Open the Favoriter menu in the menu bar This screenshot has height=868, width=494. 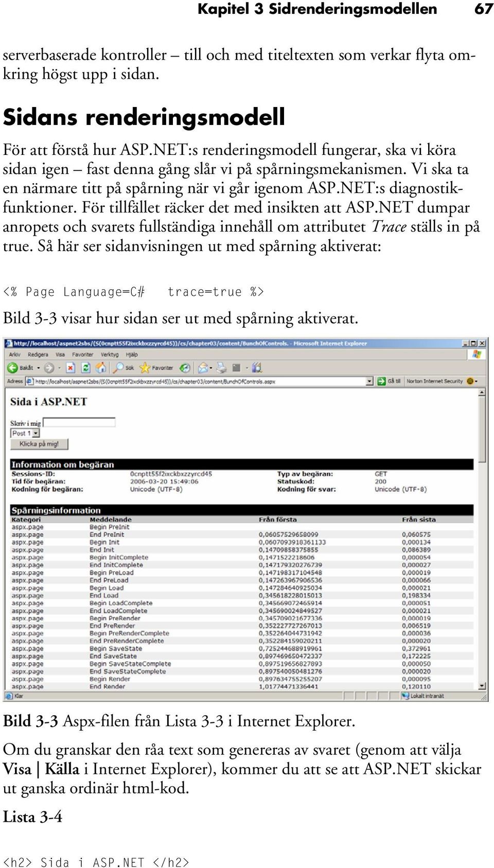[82, 355]
